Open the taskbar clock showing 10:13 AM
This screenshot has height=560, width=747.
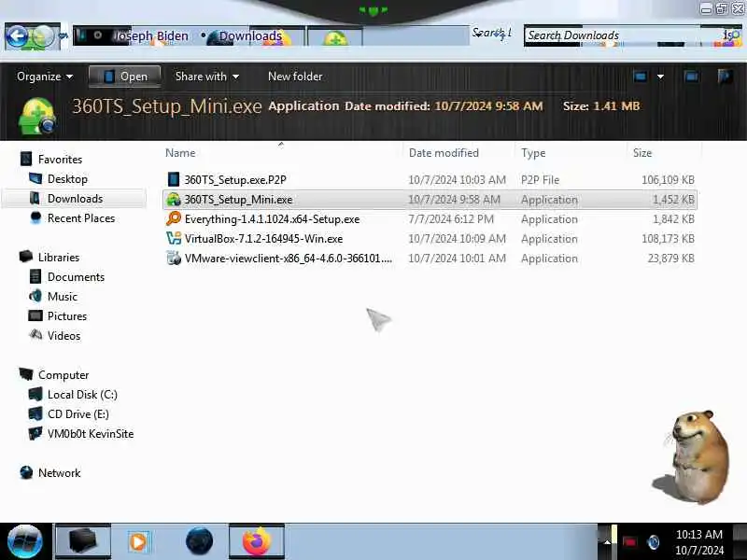pos(698,542)
